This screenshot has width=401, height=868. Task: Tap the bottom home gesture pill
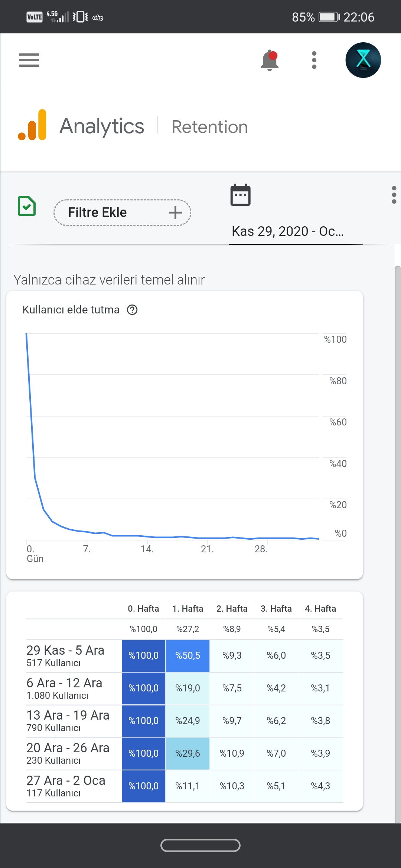(200, 845)
